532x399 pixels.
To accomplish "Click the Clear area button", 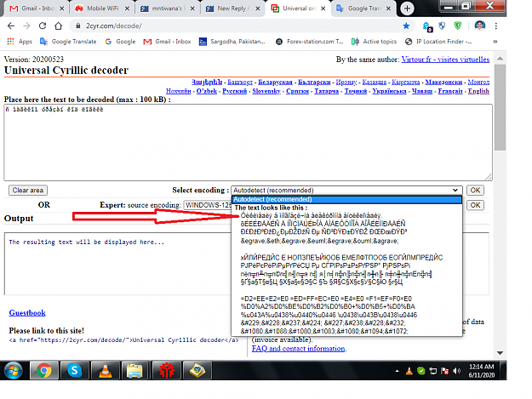I will pyautogui.click(x=28, y=191).
